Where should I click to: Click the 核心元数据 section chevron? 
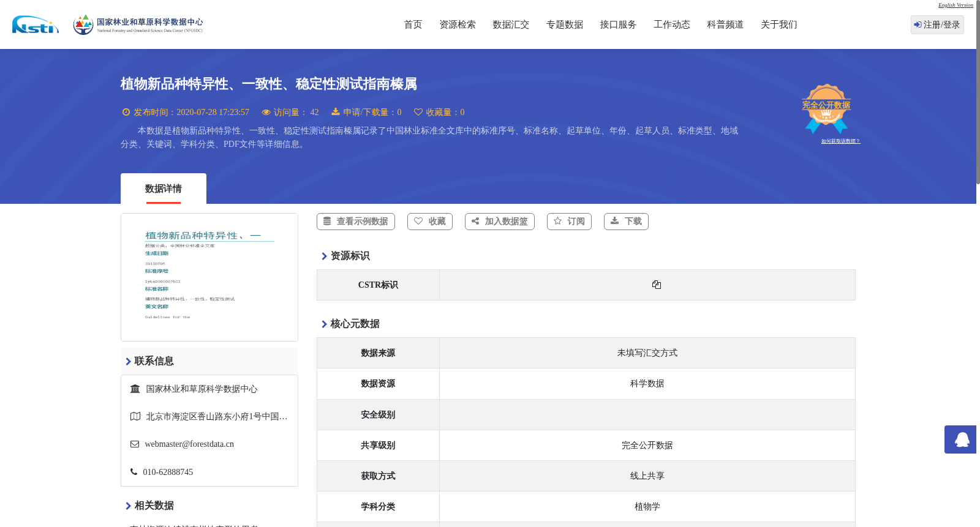tap(324, 324)
